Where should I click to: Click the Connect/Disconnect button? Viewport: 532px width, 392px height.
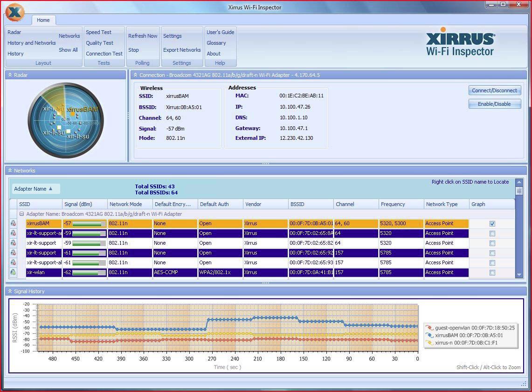[494, 90]
